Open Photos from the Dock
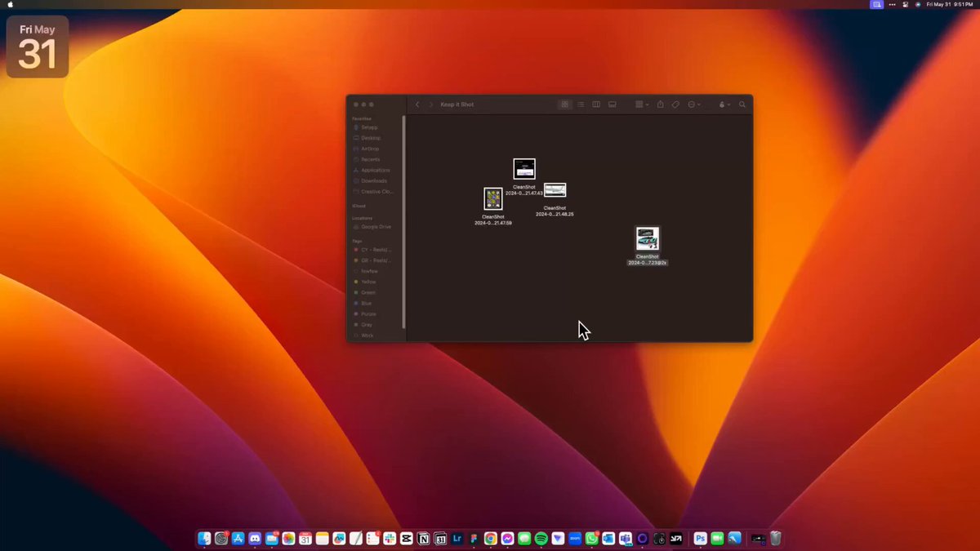This screenshot has width=980, height=551. (288, 539)
